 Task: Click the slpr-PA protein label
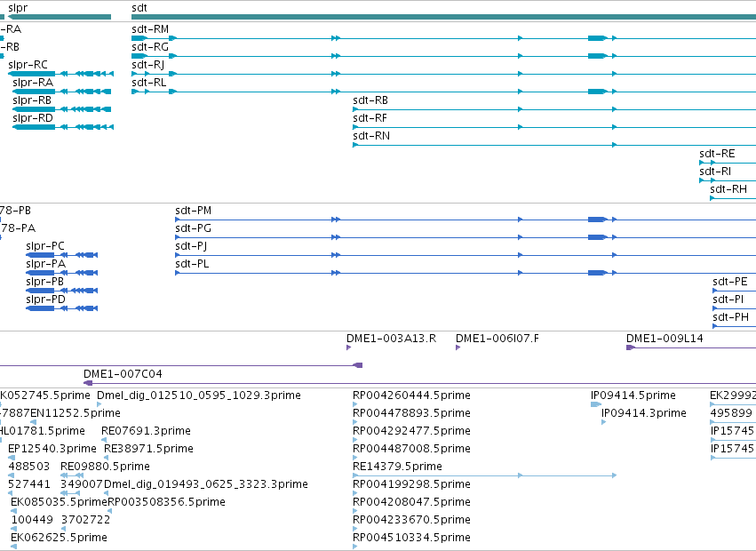point(46,265)
